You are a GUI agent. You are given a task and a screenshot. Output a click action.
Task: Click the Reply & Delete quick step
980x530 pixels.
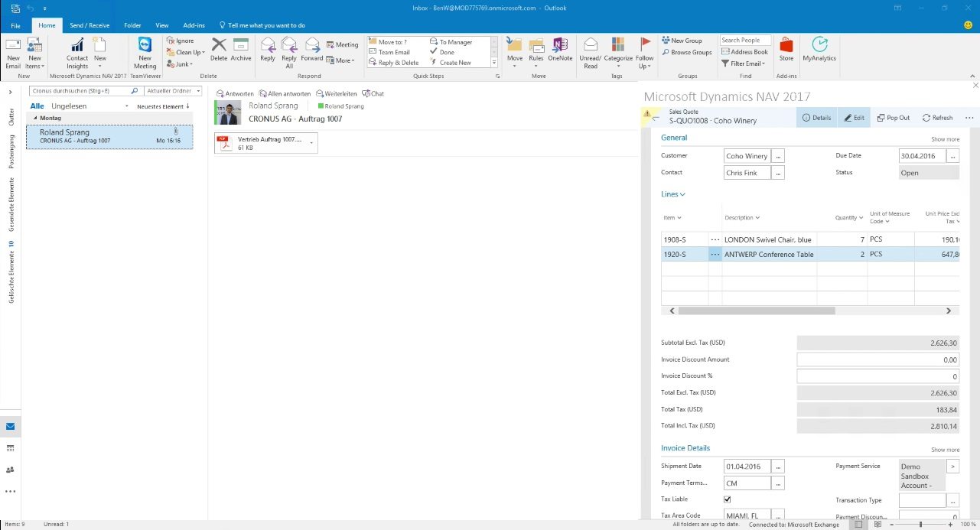pos(394,63)
